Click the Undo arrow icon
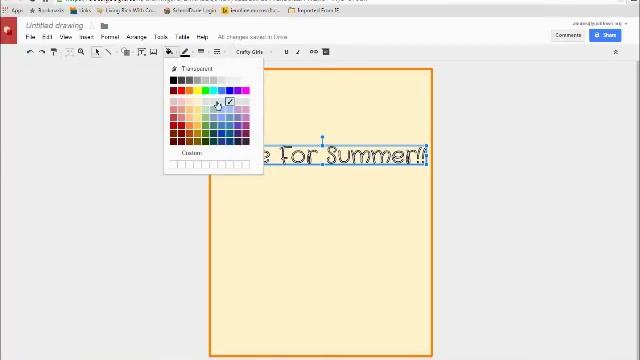Image resolution: width=640 pixels, height=360 pixels. 30,52
